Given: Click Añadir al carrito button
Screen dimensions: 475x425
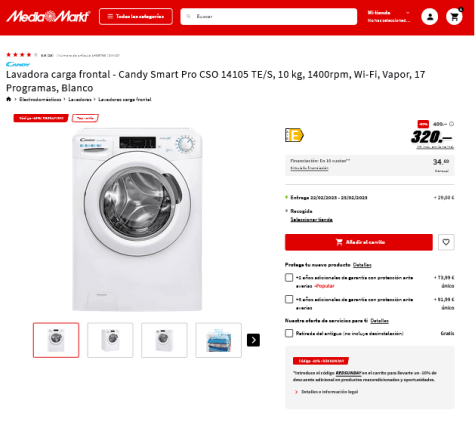Looking at the screenshot, I should coord(359,242).
